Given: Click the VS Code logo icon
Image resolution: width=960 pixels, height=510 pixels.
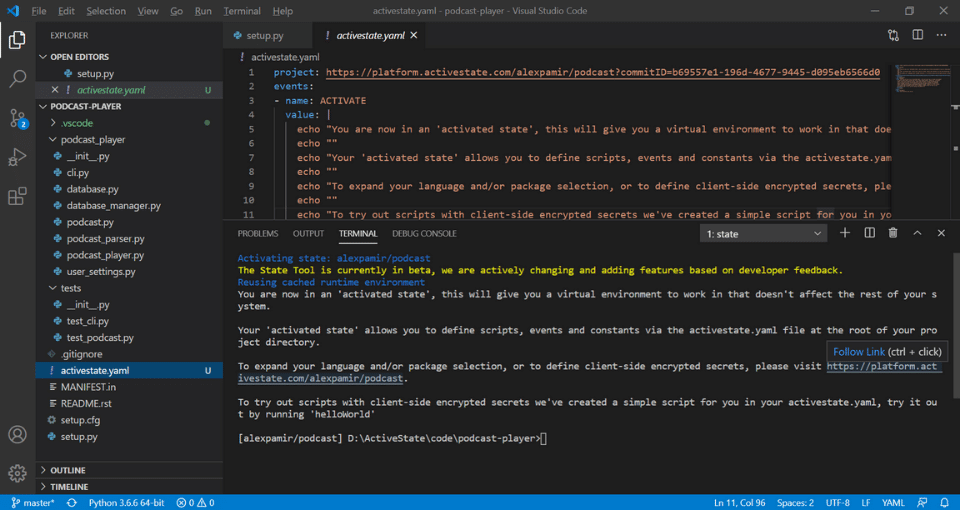Looking at the screenshot, I should (13, 11).
